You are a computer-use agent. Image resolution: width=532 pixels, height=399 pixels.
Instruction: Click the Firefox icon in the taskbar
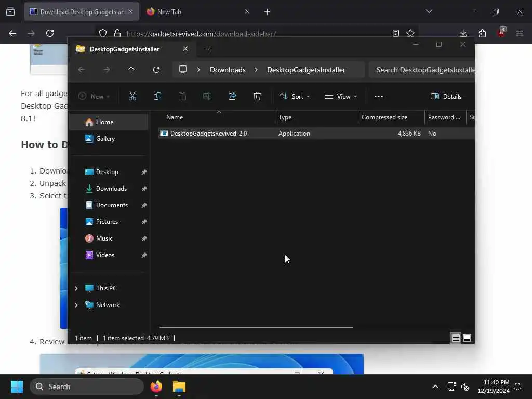tap(156, 387)
